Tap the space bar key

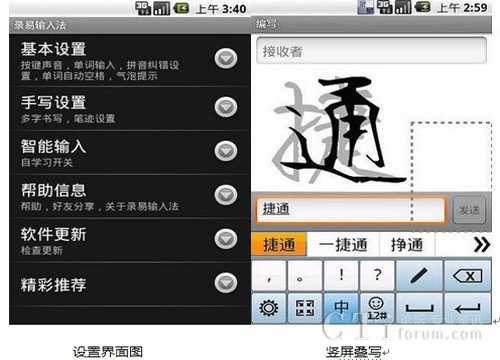pyautogui.click(x=419, y=308)
